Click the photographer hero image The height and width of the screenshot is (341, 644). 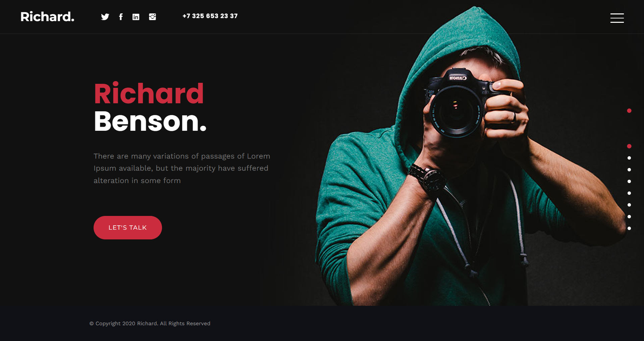pos(453,158)
